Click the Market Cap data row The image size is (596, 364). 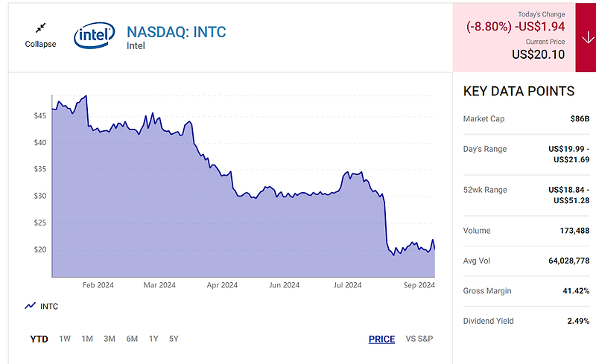pyautogui.click(x=526, y=119)
